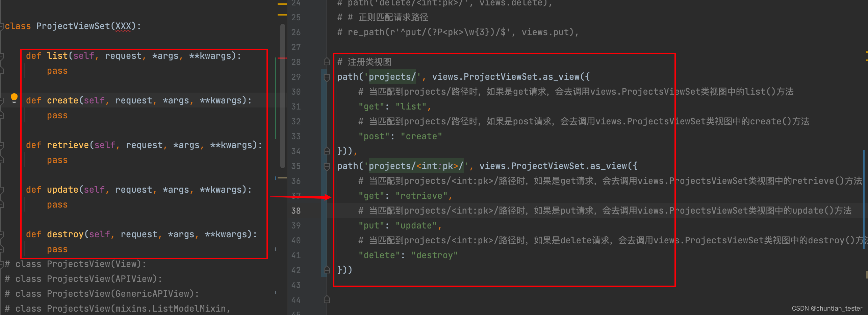Click the fold handle icon at line 28
The height and width of the screenshot is (315, 868).
point(327,62)
